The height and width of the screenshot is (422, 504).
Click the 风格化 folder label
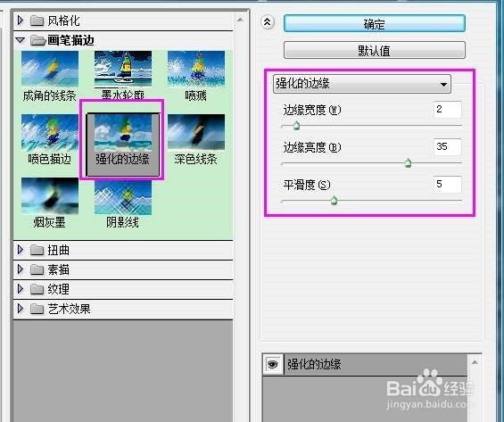pyautogui.click(x=63, y=21)
